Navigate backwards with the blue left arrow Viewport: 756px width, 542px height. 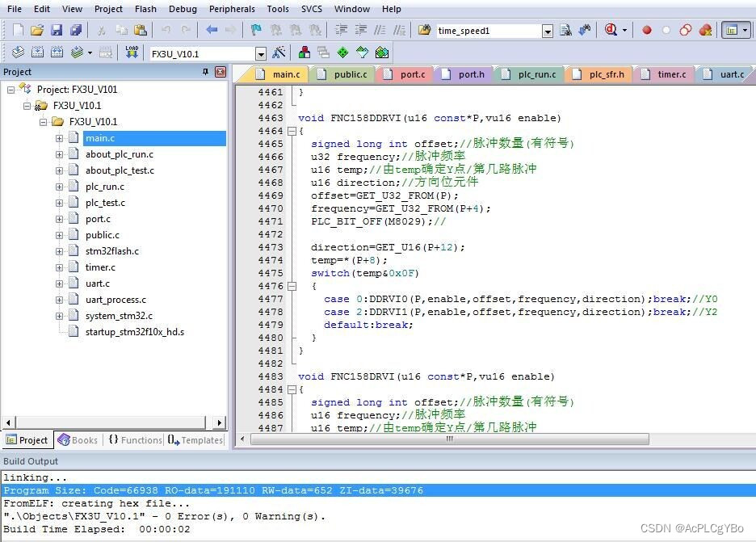[x=212, y=30]
